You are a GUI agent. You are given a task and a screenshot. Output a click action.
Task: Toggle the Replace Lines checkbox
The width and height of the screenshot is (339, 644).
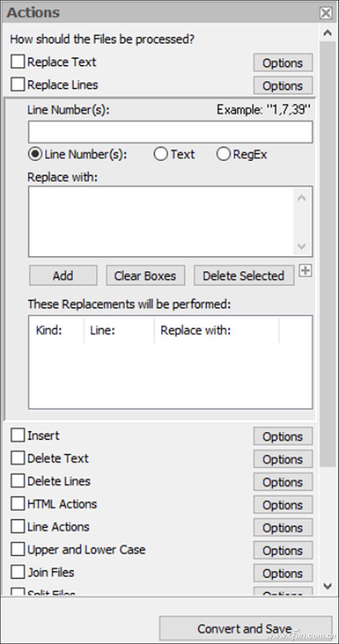pyautogui.click(x=18, y=85)
